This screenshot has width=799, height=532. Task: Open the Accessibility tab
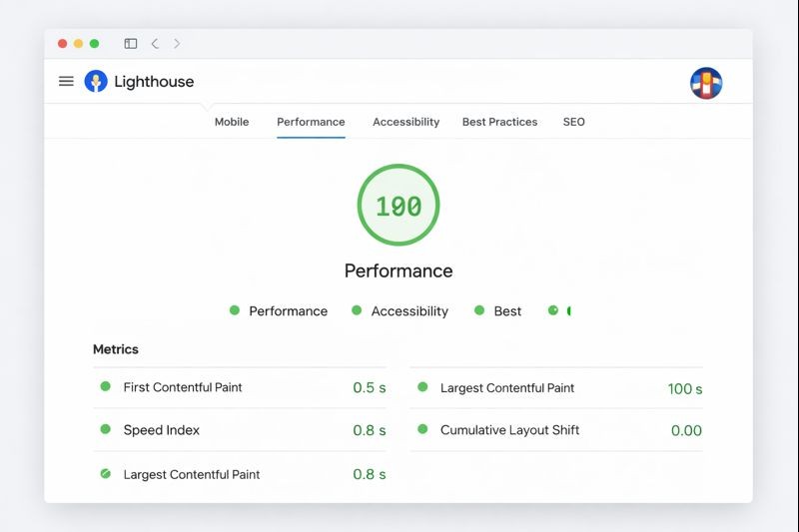(406, 122)
